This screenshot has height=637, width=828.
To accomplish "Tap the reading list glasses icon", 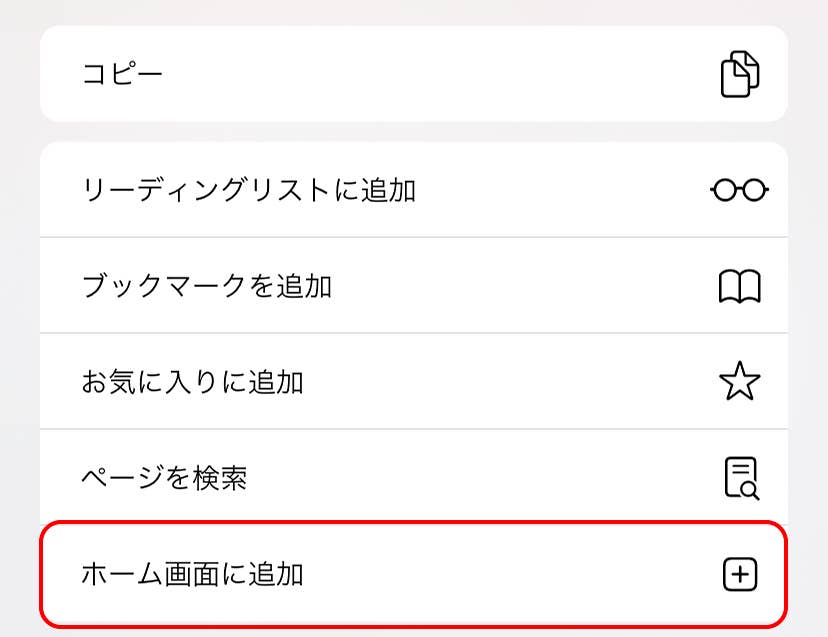I will click(739, 190).
